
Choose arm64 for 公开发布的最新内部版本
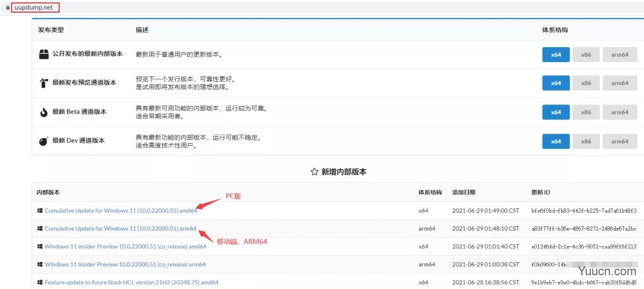[x=620, y=55]
